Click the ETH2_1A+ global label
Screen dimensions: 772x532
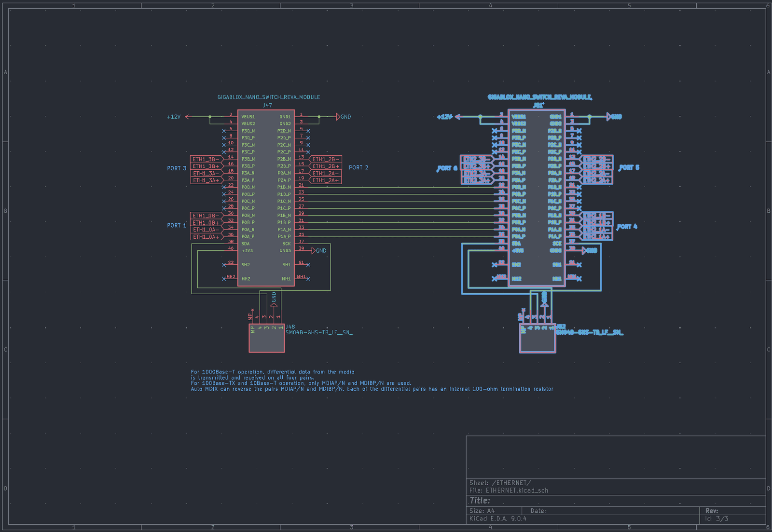click(x=596, y=237)
